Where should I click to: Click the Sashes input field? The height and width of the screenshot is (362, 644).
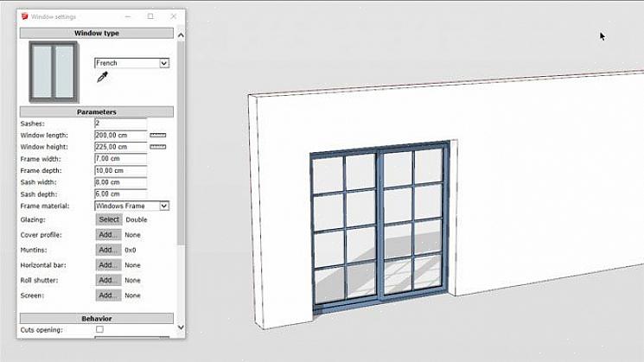pos(120,124)
